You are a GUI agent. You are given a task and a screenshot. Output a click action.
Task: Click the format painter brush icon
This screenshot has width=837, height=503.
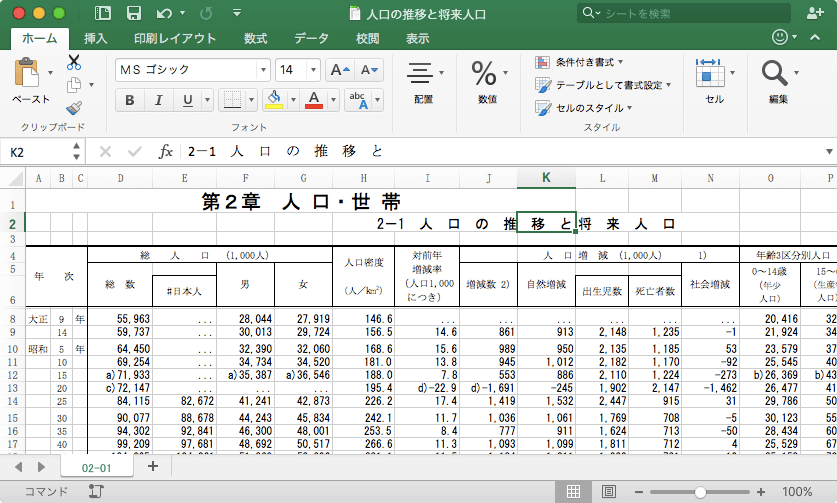[74, 108]
